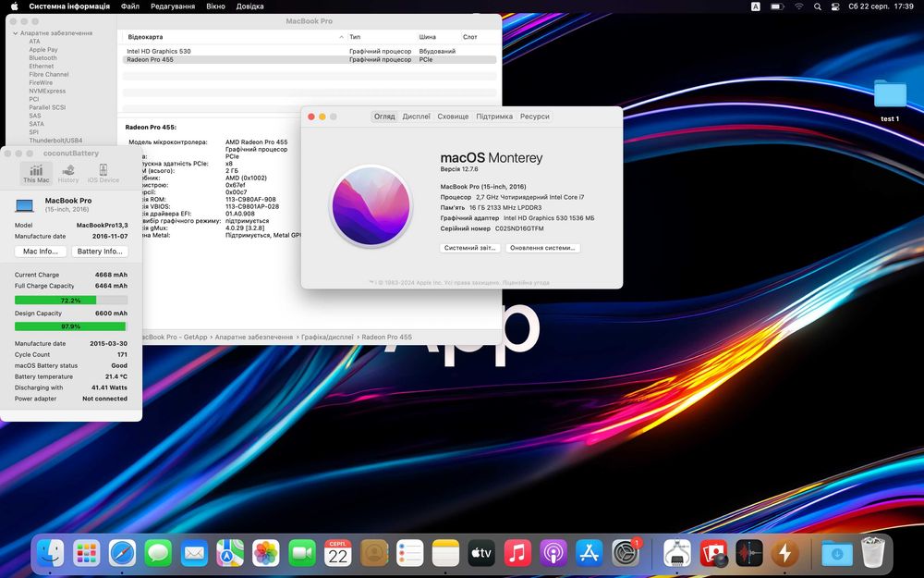This screenshot has height=578, width=924.
Task: Switch to the Підтримка tab
Action: tap(493, 117)
